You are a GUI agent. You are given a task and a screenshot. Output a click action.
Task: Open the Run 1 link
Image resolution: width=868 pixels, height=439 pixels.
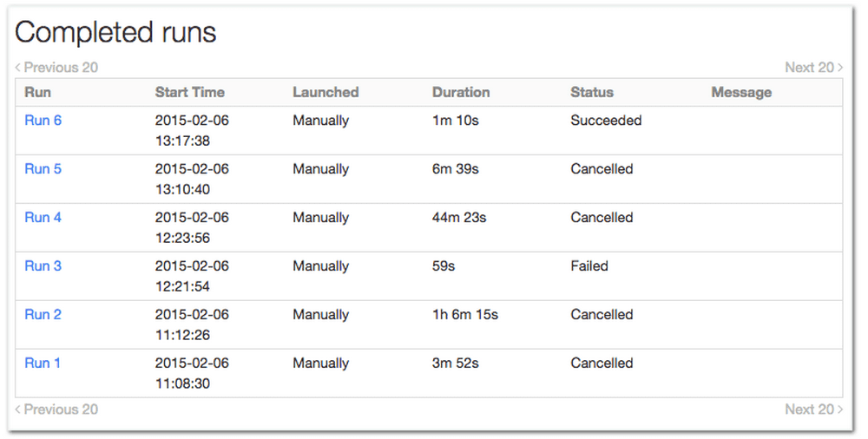(43, 364)
